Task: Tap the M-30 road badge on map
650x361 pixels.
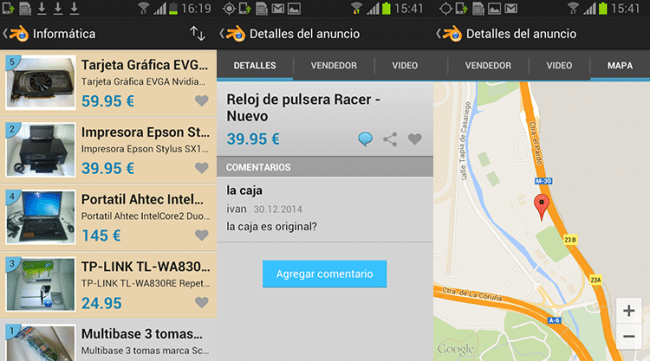Action: (543, 181)
